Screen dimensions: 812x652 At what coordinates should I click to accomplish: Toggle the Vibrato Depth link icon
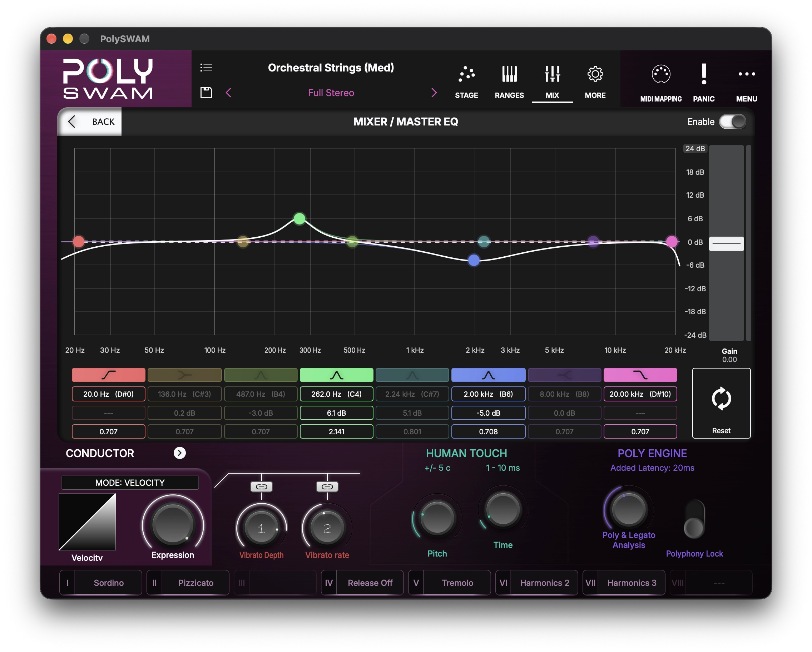point(261,486)
